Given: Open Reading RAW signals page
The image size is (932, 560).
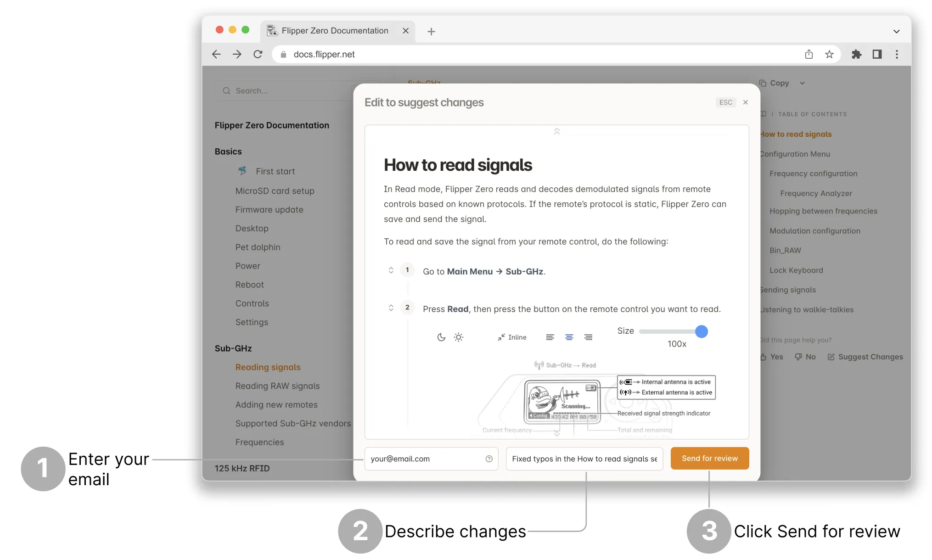Looking at the screenshot, I should point(278,386).
